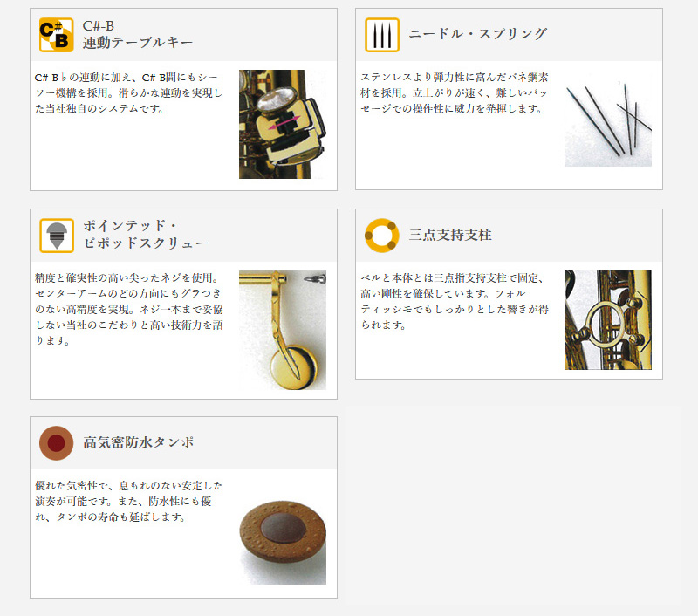The height and width of the screenshot is (616, 698).
Task: Click the 高気密防水タンポ heading
Action: [139, 442]
